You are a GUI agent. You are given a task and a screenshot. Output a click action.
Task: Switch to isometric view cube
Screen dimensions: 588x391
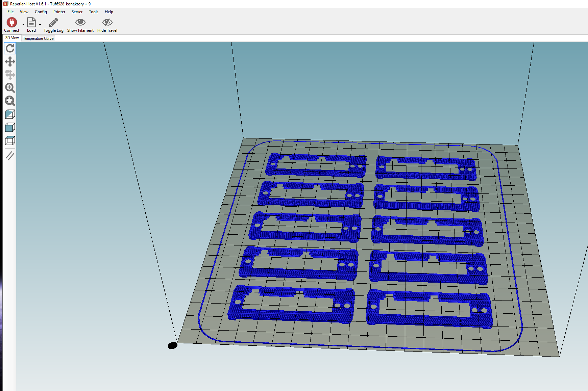tap(10, 114)
